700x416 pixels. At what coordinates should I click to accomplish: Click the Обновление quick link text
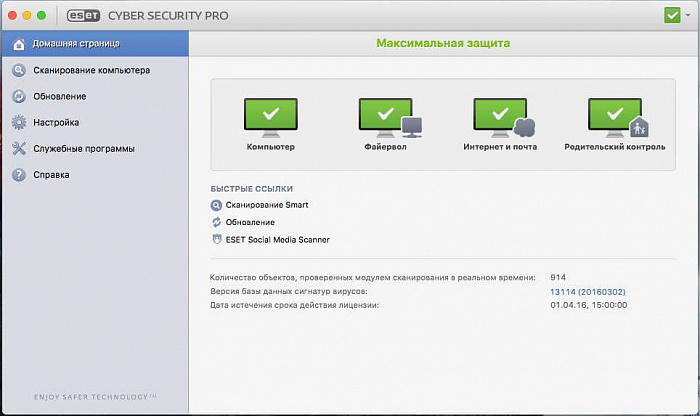point(250,222)
